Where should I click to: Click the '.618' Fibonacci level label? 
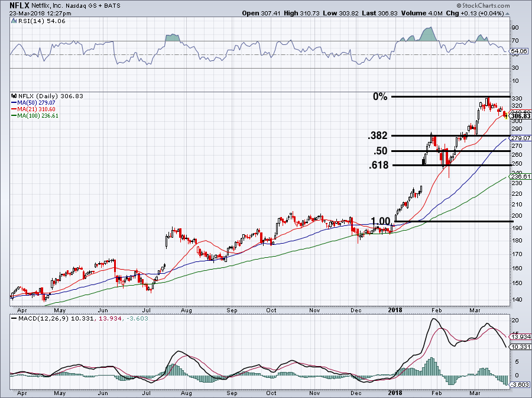click(378, 165)
